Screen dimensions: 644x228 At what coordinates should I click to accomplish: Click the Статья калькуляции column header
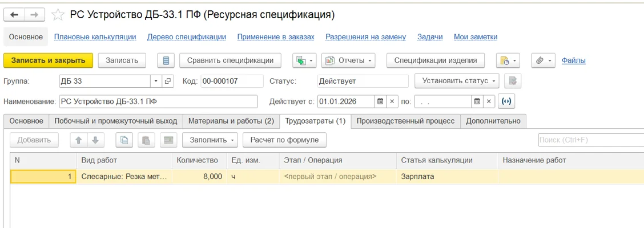pos(447,160)
